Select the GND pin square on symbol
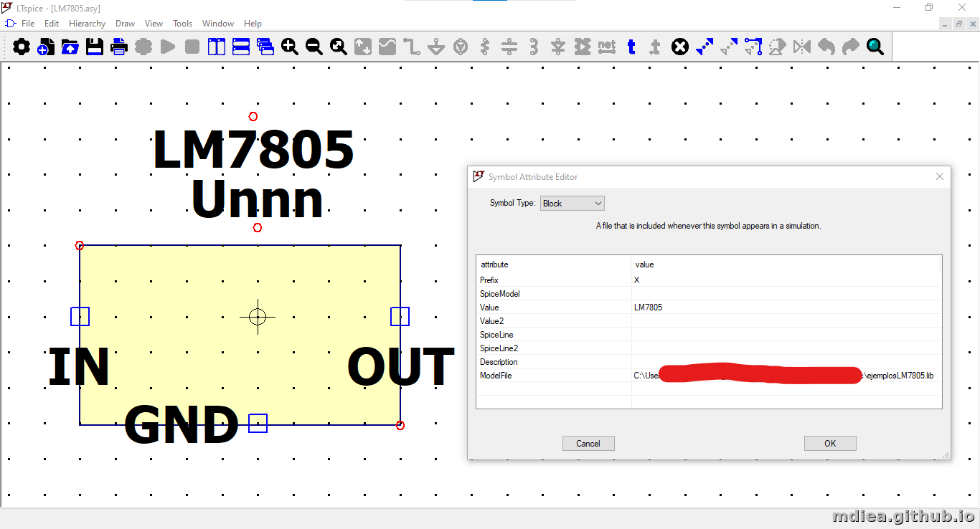Image resolution: width=980 pixels, height=529 pixels. 258,423
